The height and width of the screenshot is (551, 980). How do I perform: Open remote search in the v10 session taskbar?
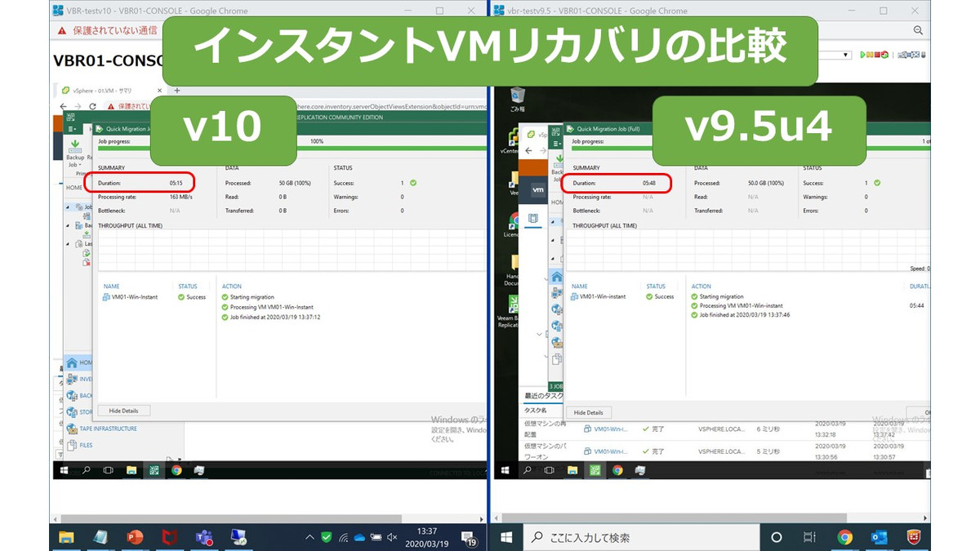(x=86, y=470)
